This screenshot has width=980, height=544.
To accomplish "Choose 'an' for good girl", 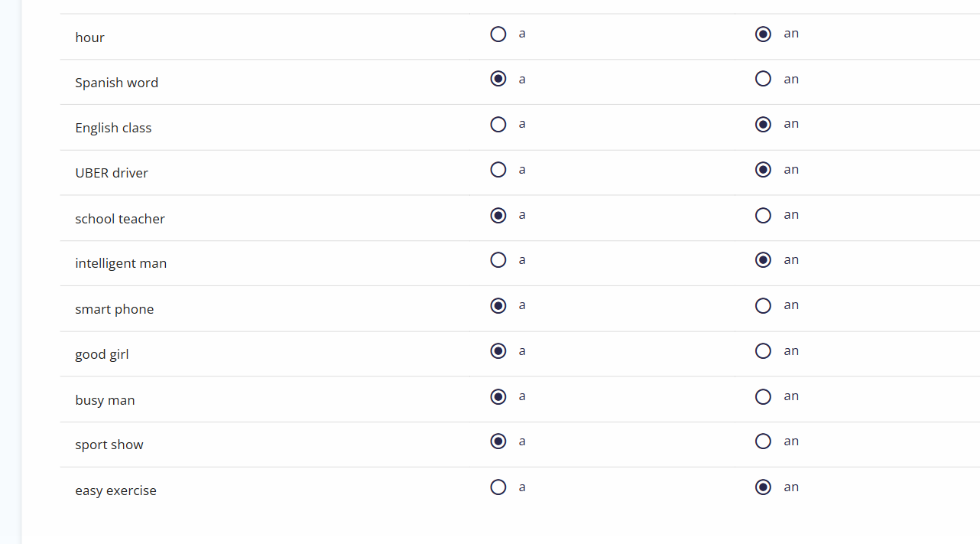I will (x=763, y=351).
